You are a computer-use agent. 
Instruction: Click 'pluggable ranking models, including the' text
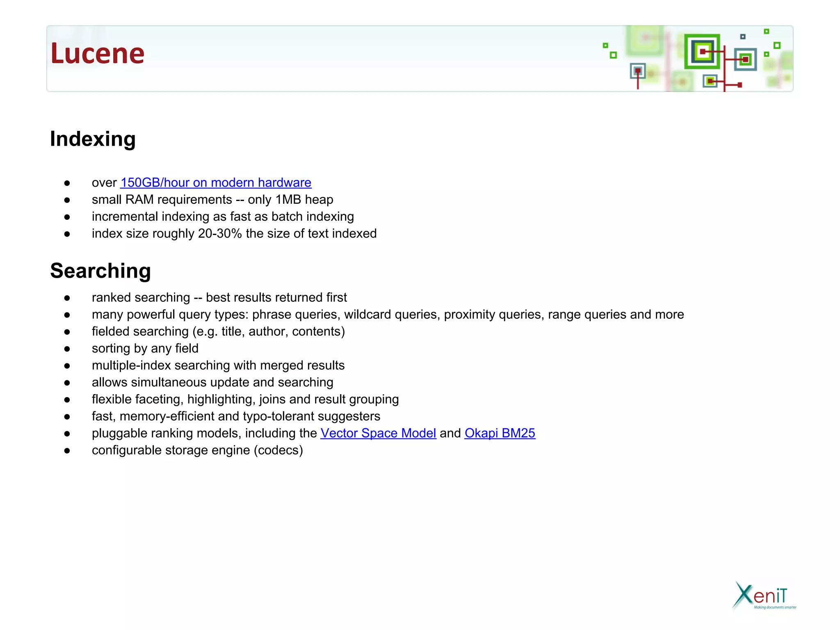(x=204, y=433)
